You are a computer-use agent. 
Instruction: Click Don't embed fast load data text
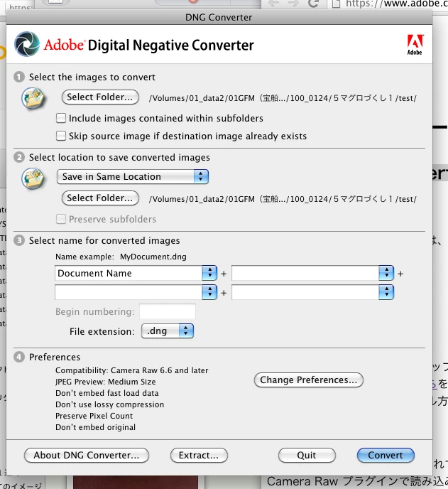click(x=107, y=393)
